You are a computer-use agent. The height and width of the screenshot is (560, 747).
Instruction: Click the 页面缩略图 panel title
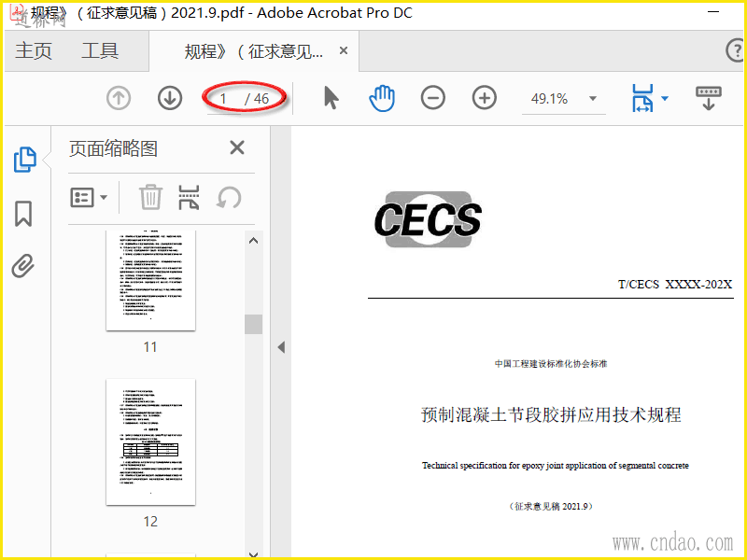tap(113, 148)
